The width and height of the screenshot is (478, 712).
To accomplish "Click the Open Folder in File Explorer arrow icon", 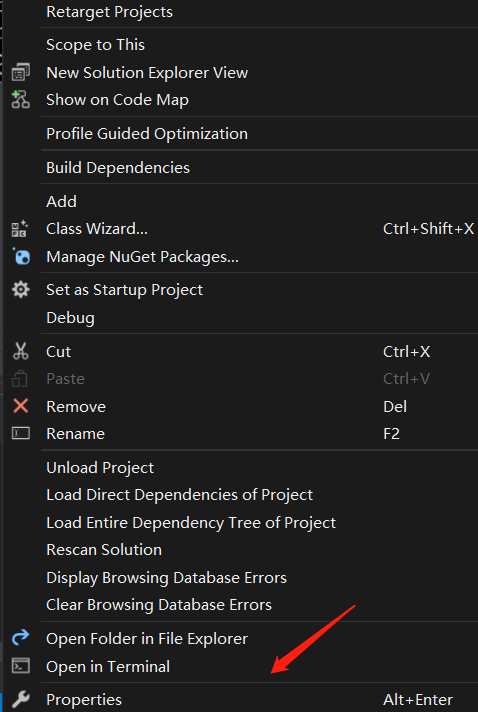I will tap(20, 638).
